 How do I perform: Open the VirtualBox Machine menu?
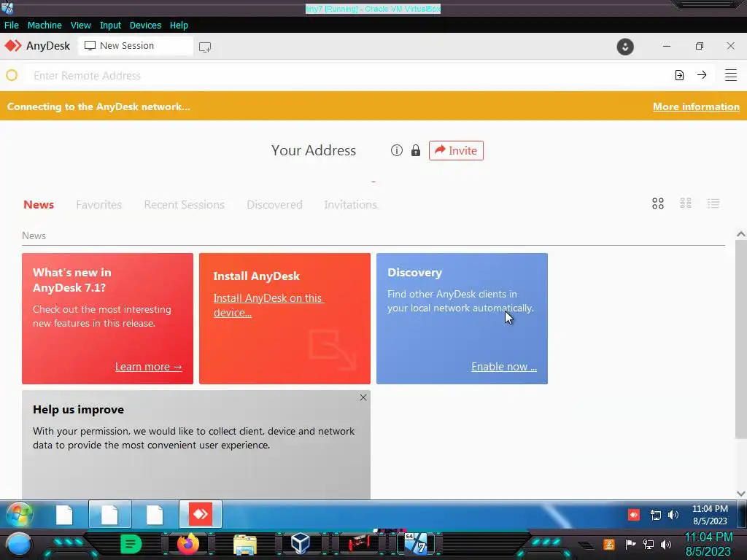44,26
